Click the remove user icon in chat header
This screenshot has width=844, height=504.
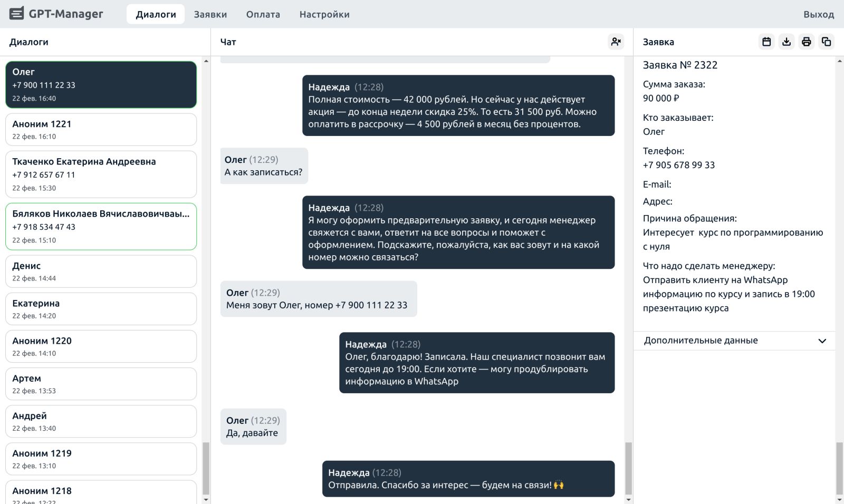point(616,42)
